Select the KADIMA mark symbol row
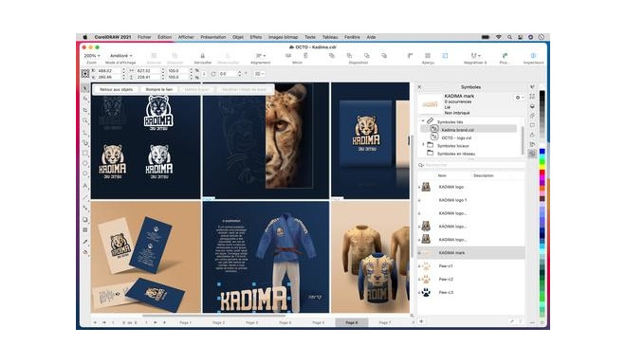This screenshot has width=626, height=364. [471, 253]
